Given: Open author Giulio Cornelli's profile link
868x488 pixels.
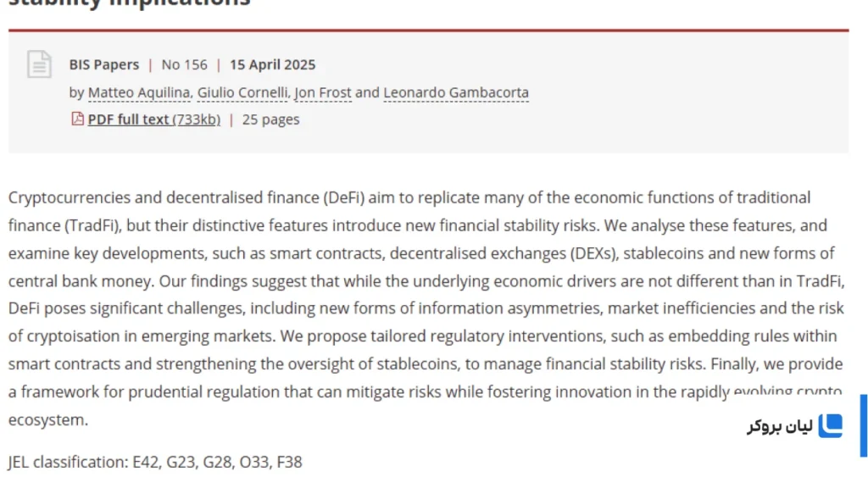Looking at the screenshot, I should 242,92.
